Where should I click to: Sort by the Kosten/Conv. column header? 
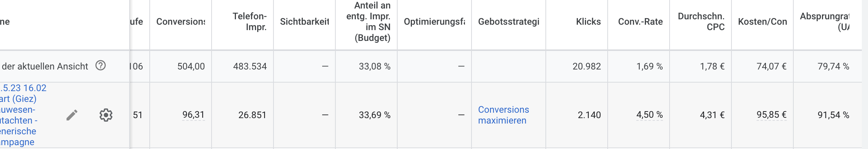pos(762,22)
